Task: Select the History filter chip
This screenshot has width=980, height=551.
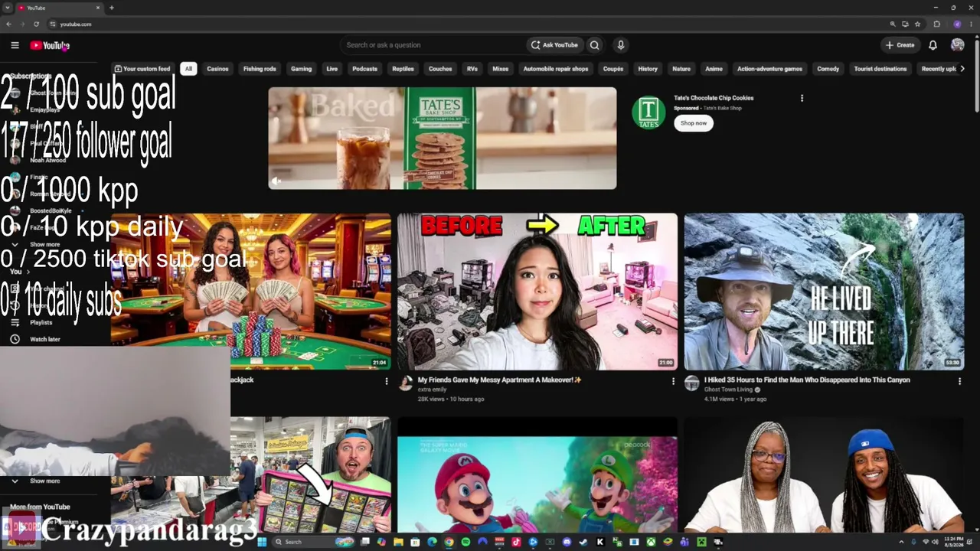Action: (648, 69)
